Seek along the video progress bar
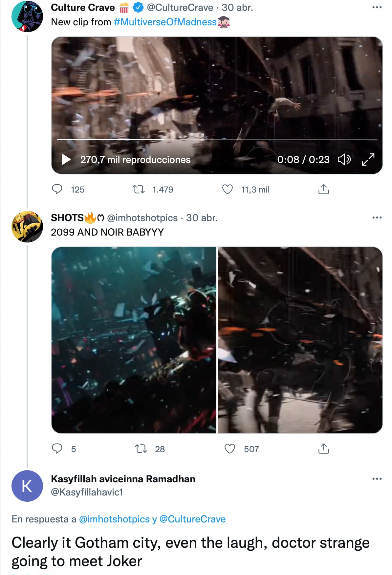The height and width of the screenshot is (575, 392). (217, 140)
